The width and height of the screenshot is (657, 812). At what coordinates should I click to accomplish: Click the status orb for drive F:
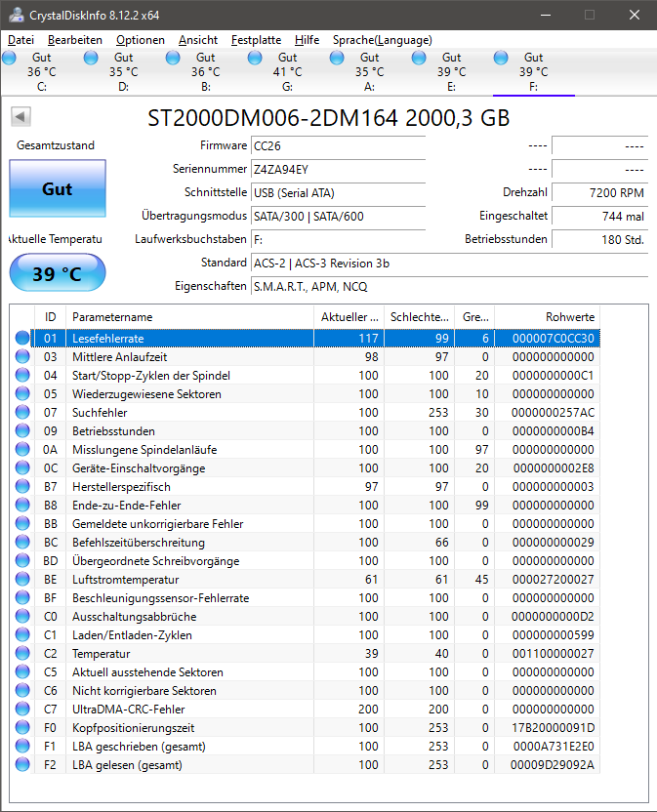click(501, 58)
